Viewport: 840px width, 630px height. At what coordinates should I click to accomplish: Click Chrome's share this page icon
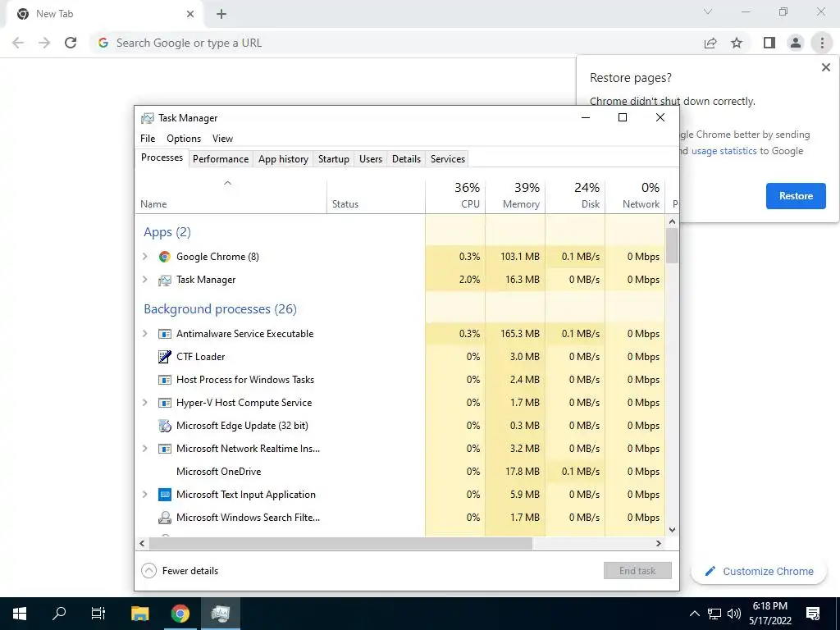pos(710,43)
